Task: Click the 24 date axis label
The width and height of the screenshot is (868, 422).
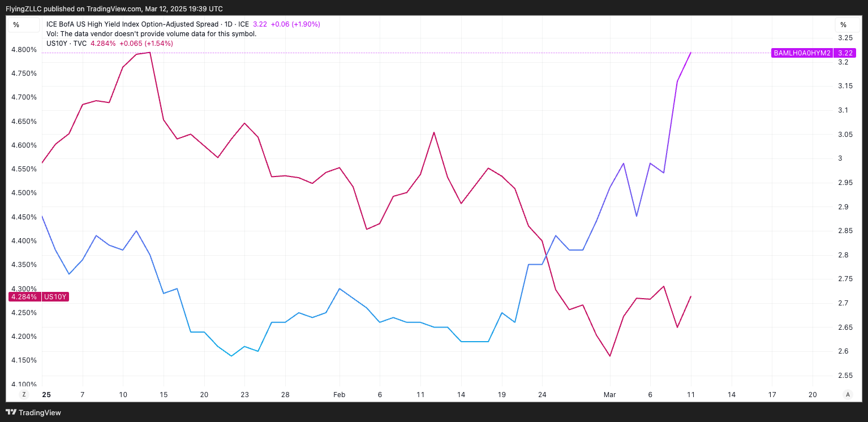Action: (542, 394)
